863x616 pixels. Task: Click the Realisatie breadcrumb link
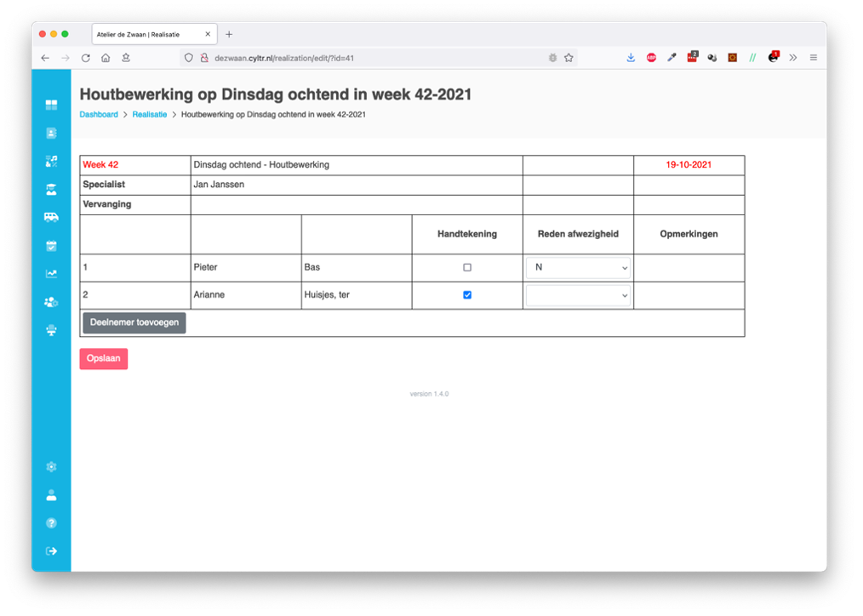150,114
